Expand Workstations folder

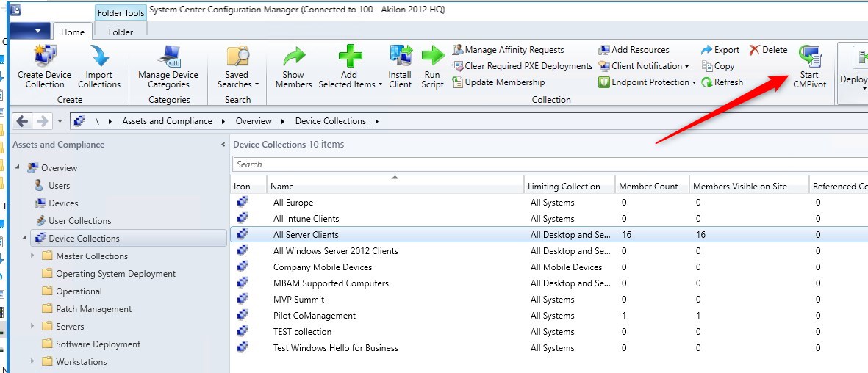coord(32,361)
